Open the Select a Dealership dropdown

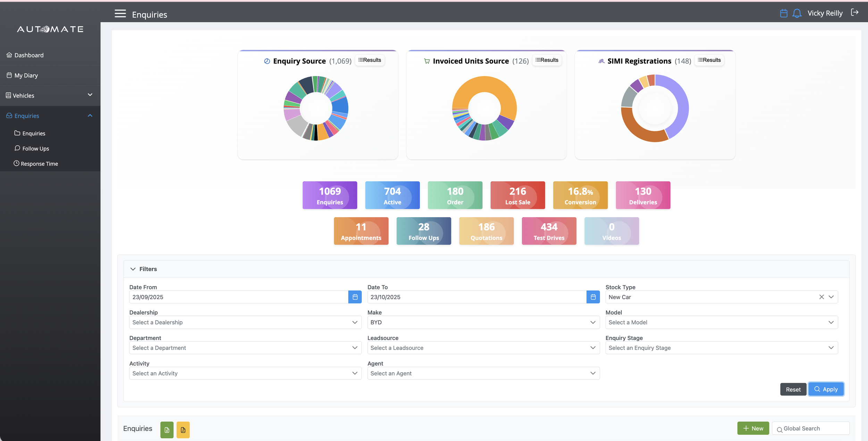pos(245,322)
